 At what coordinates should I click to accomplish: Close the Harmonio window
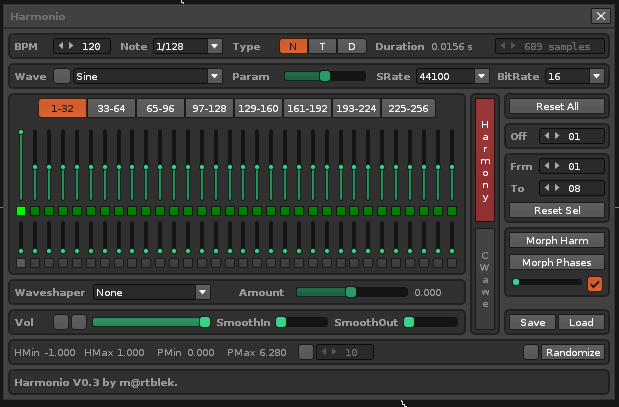coord(600,16)
